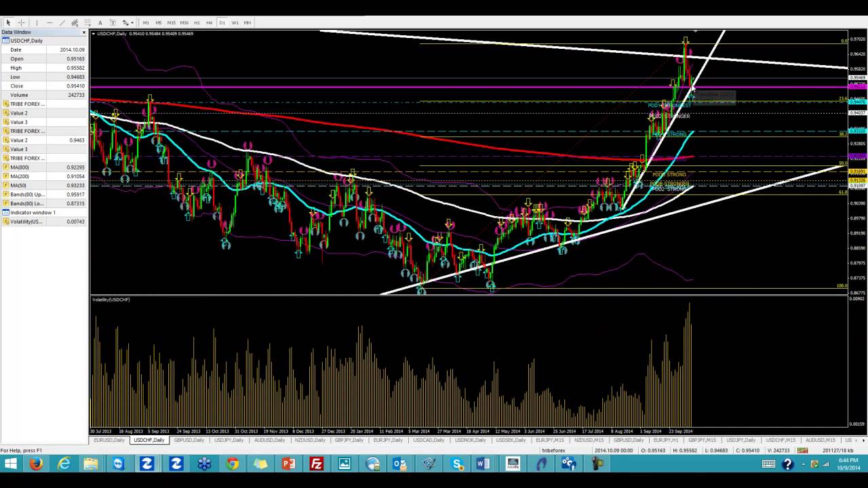Open the AAAFx MetaTrader taskbar icon
The height and width of the screenshot is (488, 868).
coord(513,464)
